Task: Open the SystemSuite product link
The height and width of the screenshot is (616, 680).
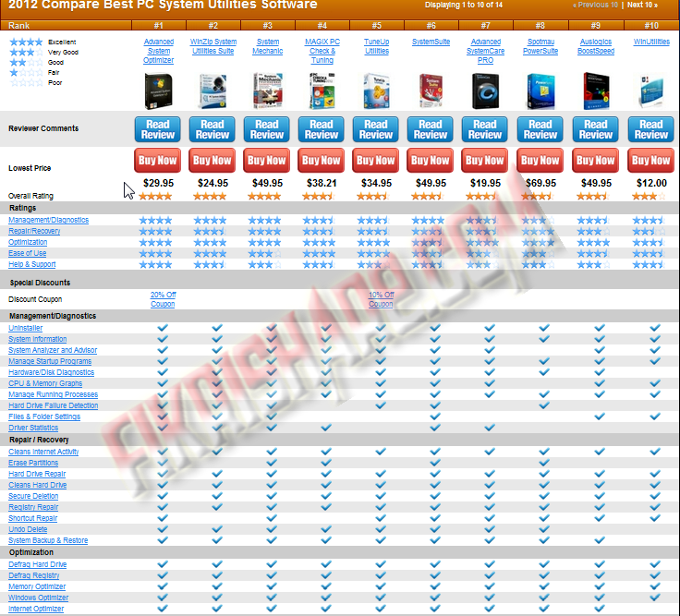Action: click(x=431, y=42)
